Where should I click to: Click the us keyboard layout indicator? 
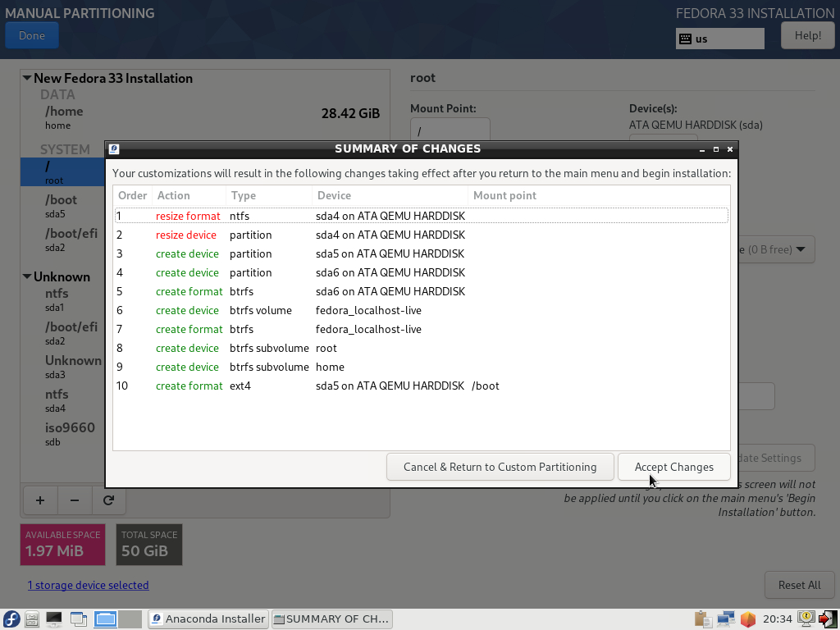coord(720,39)
